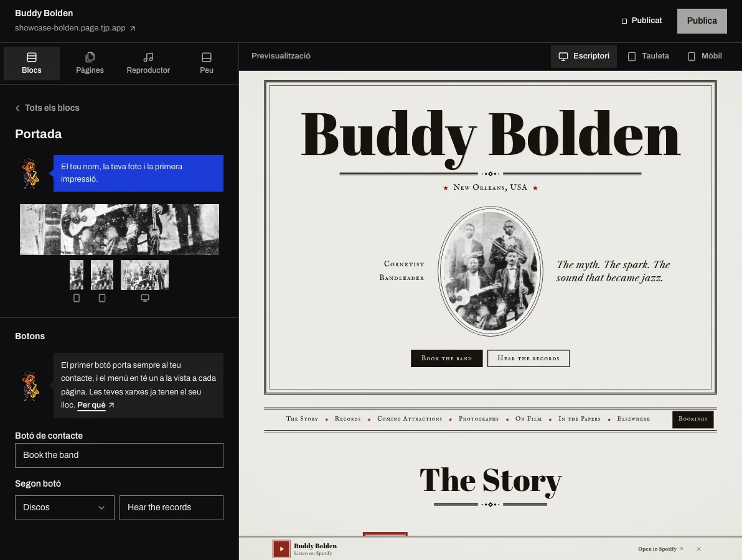The image size is (742, 560).
Task: Switch preview to Mòbil view
Action: click(705, 56)
